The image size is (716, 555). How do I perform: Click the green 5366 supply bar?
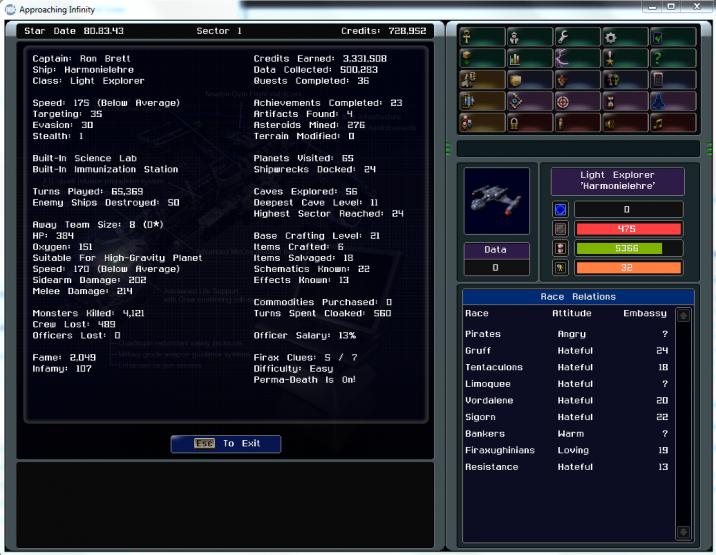628,248
